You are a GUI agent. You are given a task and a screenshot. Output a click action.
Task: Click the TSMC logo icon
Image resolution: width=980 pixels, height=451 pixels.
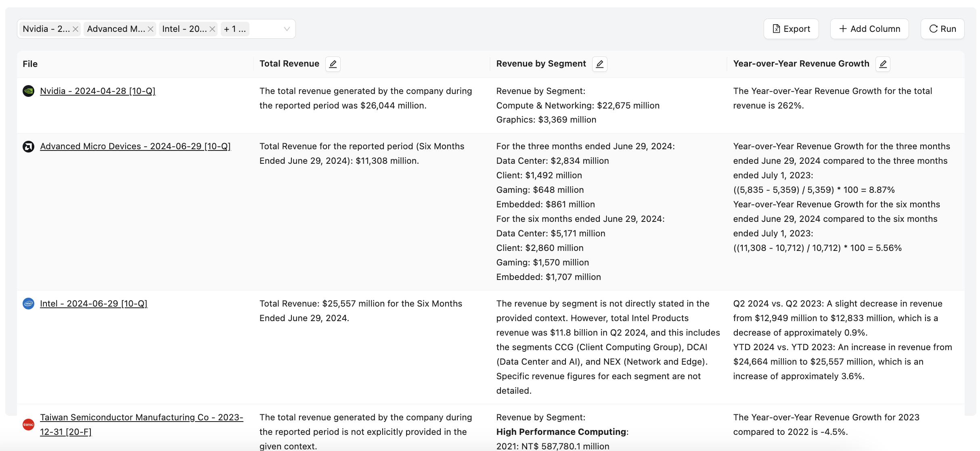tap(28, 424)
